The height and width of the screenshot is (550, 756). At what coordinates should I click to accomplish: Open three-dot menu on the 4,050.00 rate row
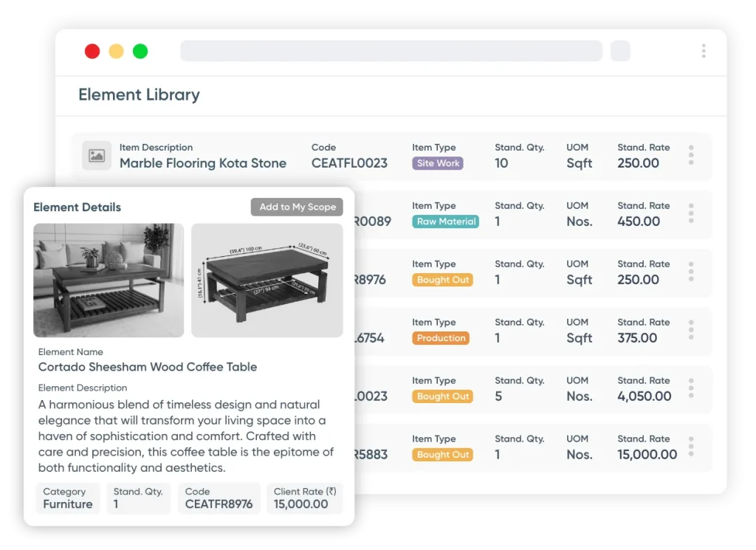(x=691, y=389)
